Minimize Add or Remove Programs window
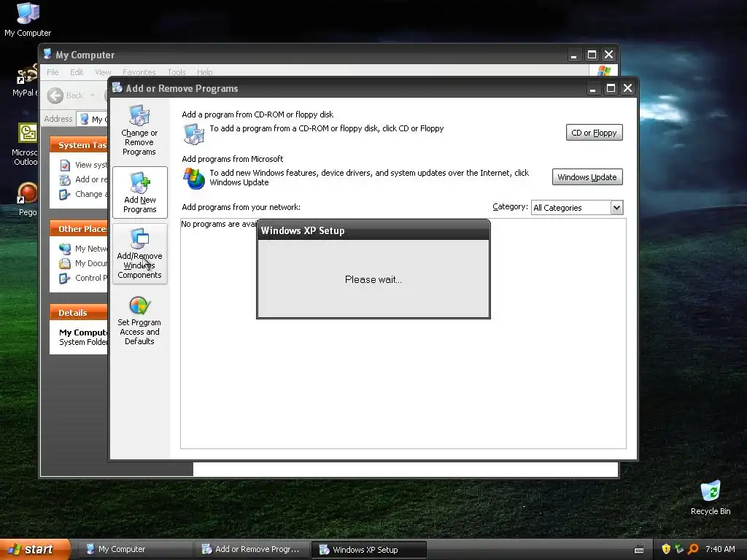Screen dimensions: 747x560 [592, 88]
